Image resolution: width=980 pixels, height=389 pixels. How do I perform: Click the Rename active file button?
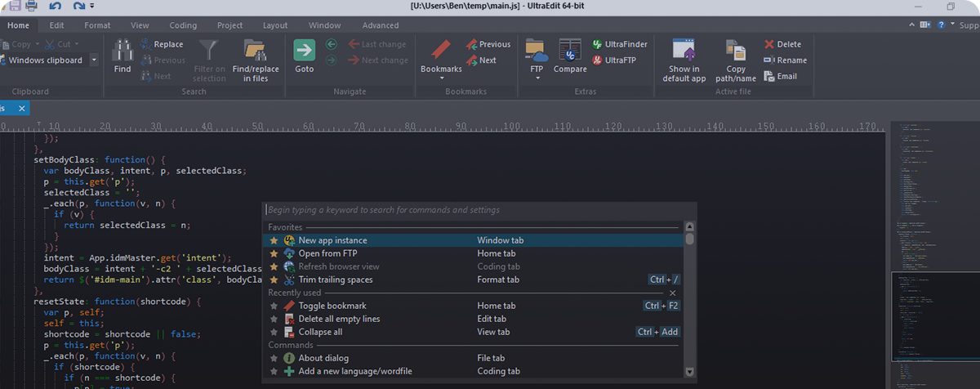(785, 60)
